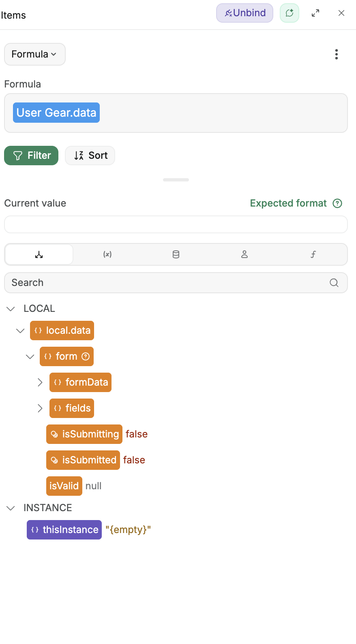Click the Unbind button
This screenshot has height=644, width=356.
tap(245, 13)
